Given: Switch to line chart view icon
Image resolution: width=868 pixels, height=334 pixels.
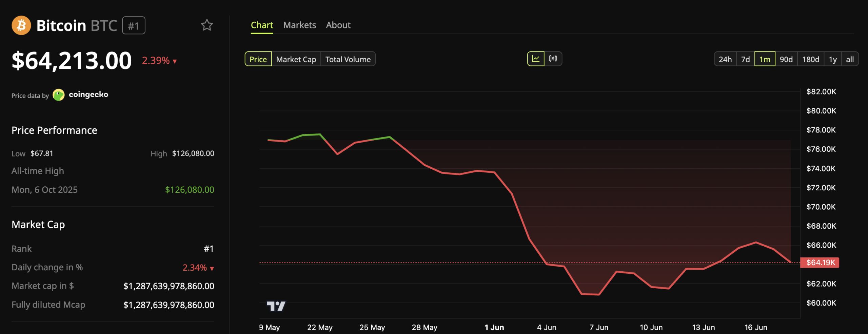Looking at the screenshot, I should 536,59.
